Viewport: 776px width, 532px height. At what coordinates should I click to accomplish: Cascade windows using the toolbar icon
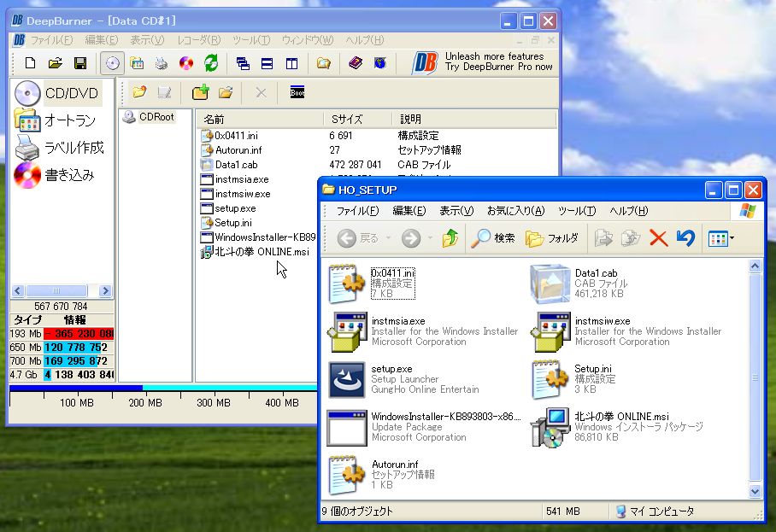[243, 63]
